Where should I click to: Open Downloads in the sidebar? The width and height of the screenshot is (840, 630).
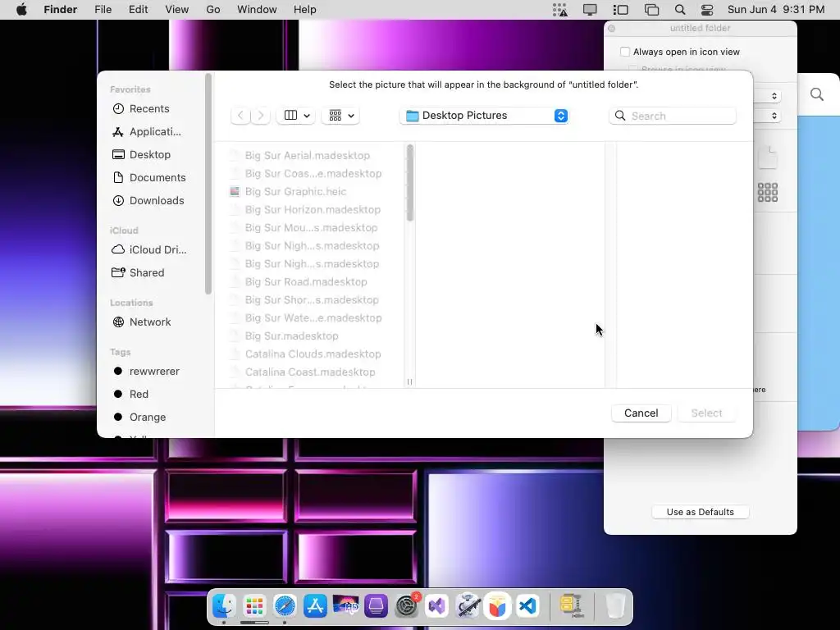pyautogui.click(x=148, y=201)
